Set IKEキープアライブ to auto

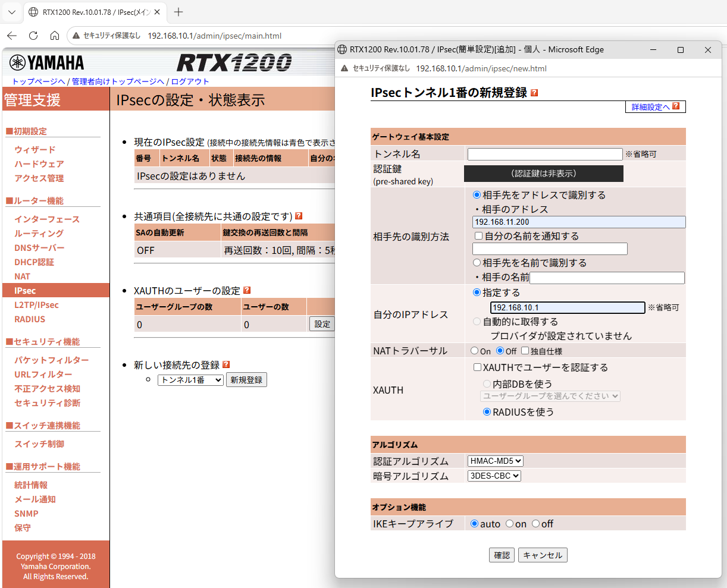[x=474, y=524]
